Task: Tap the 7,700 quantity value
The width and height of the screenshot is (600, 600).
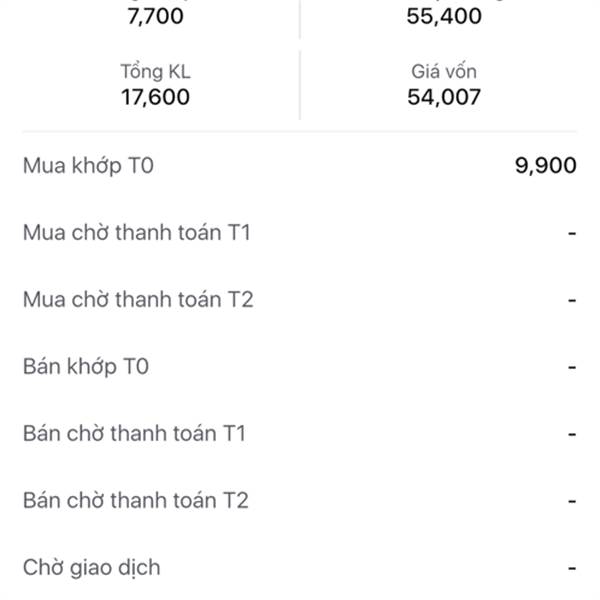Action: 155,16
